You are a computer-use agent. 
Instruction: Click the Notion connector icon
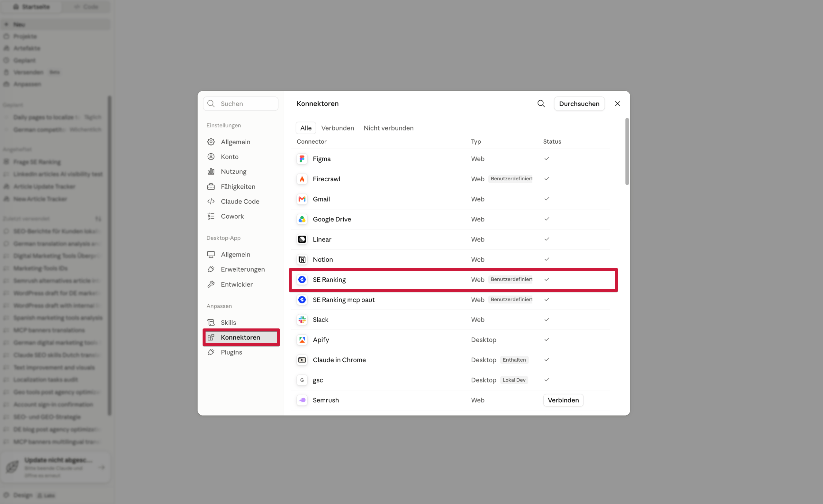[302, 259]
